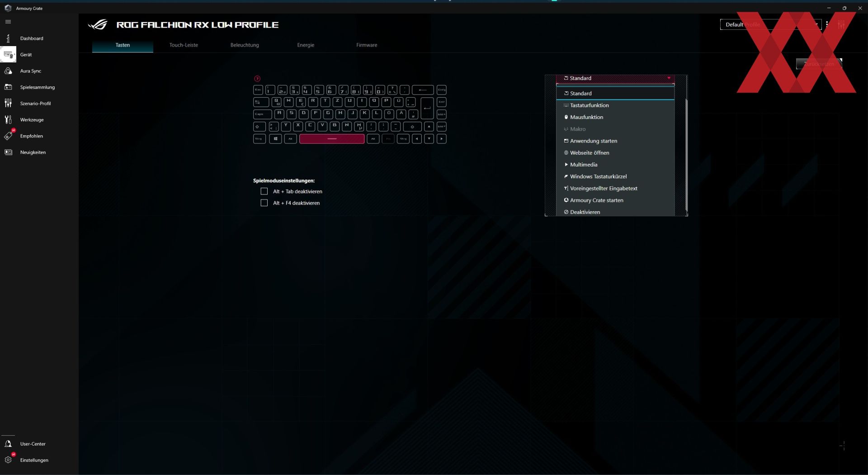The image size is (868, 475).
Task: Select the Q key on the keyboard map
Action: 276,102
